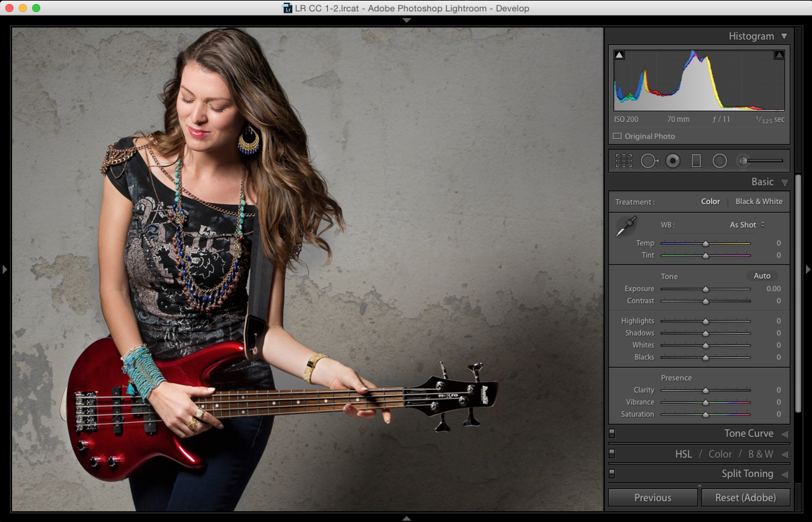Choose the Radial Filter tool

click(719, 161)
